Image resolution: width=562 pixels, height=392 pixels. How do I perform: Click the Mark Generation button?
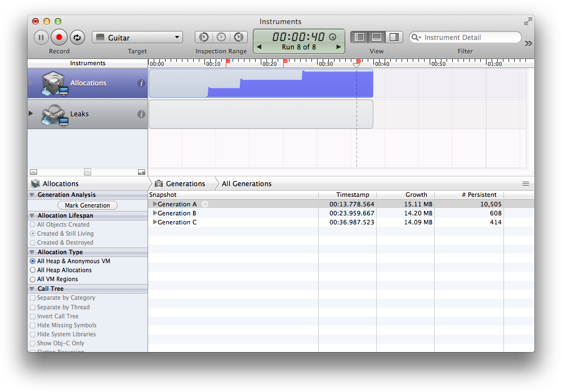tap(87, 205)
